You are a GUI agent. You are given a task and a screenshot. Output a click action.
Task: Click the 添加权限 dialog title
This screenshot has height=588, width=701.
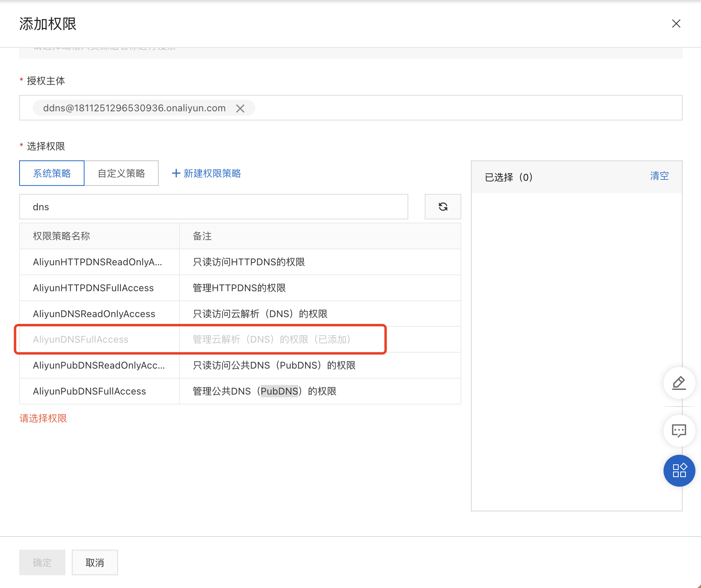[48, 24]
